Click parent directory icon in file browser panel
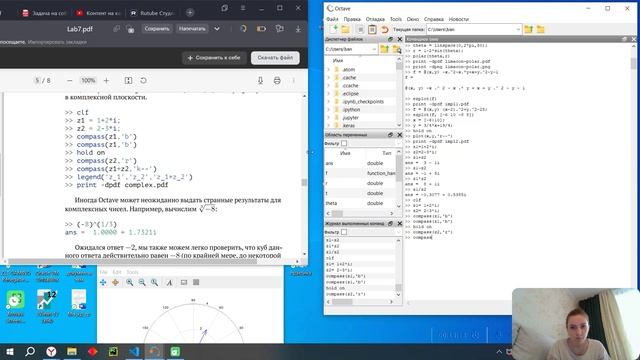This screenshot has height=360, width=640. coord(384,49)
